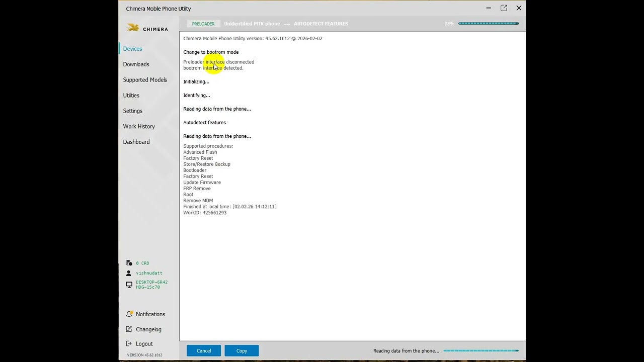The image size is (644, 362).
Task: Click the 'Preloader interface disconnected' log line
Action: point(219,62)
